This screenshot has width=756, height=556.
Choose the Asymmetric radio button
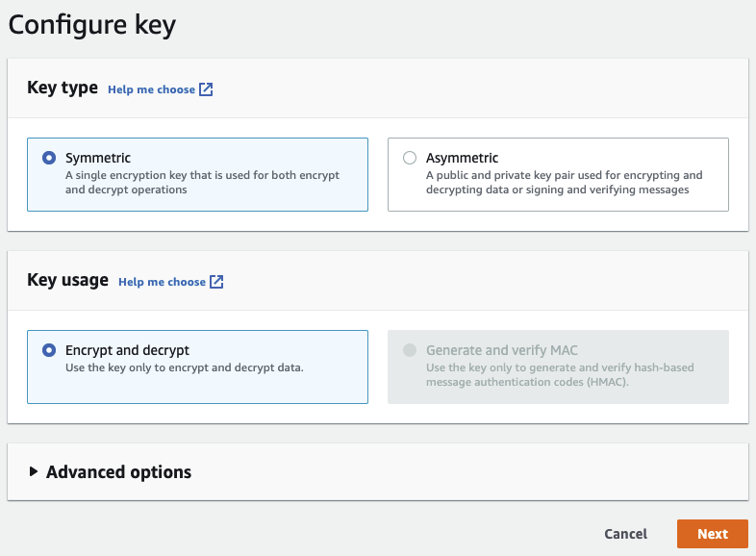(410, 158)
